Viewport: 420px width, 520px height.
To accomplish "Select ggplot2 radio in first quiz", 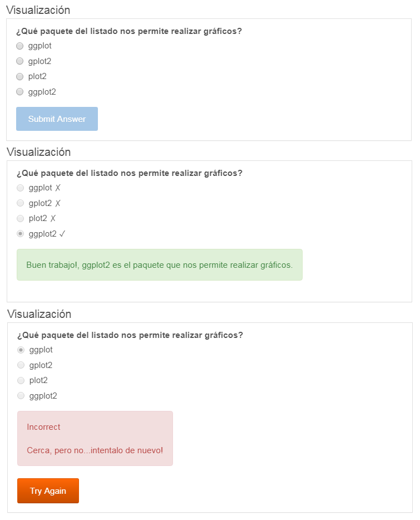I will [20, 91].
